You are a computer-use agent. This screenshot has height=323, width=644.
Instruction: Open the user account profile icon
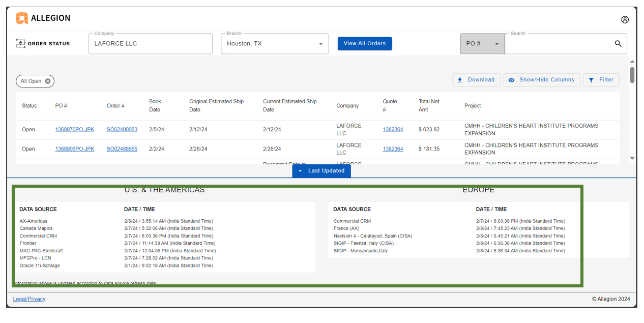(x=625, y=20)
